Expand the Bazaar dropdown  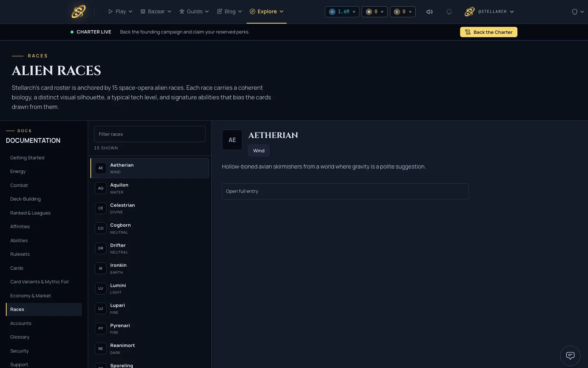coord(156,11)
